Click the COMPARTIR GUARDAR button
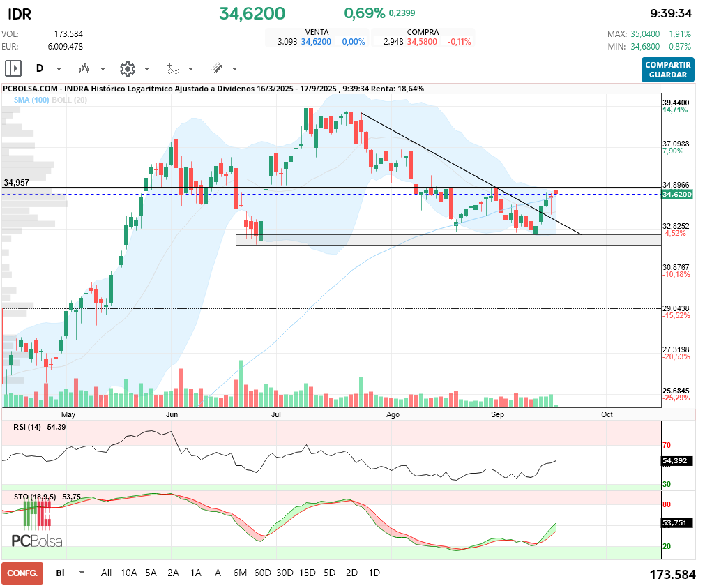This screenshot has height=588, width=705. pos(667,70)
